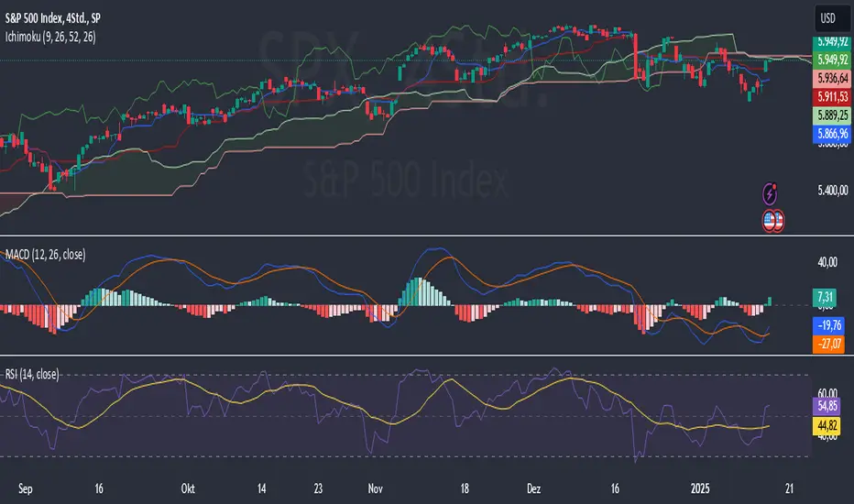Click the blue 5.866,96 price label
Screen dimensions: 854x504
click(x=832, y=134)
